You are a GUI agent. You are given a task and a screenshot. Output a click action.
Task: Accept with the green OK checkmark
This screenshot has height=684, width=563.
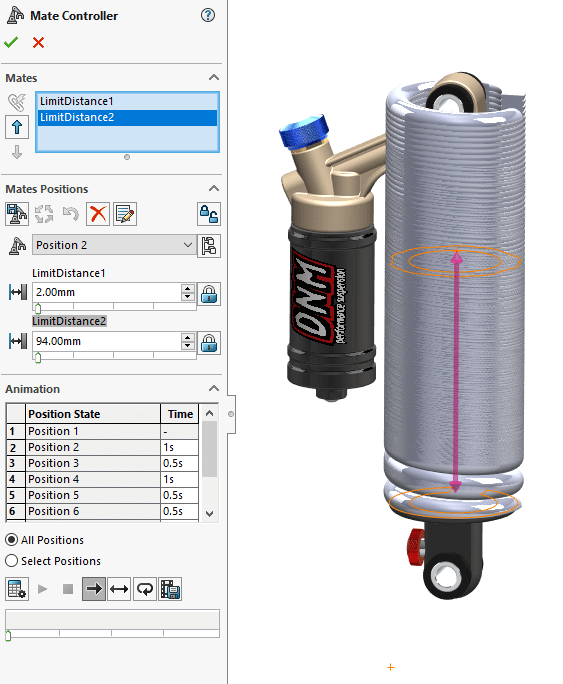pos(11,43)
